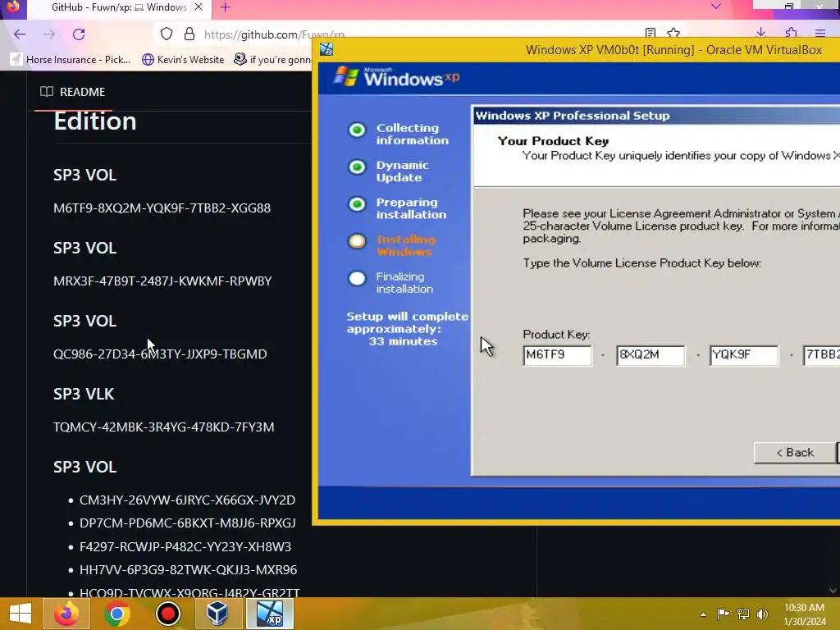Toggle reader view icon in address bar
The height and width of the screenshot is (630, 840).
(651, 33)
